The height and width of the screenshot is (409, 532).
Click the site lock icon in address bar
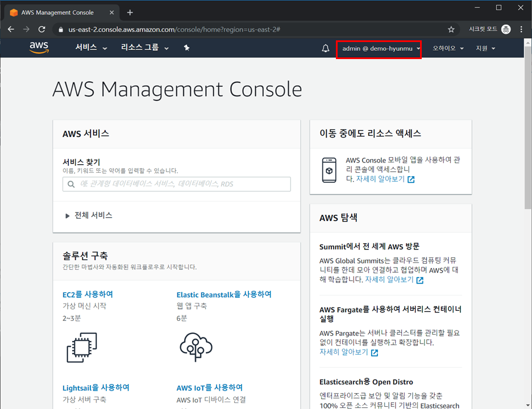point(61,30)
